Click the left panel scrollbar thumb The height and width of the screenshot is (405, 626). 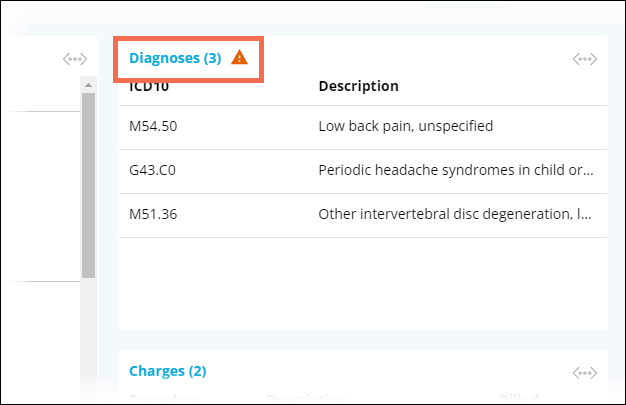point(88,185)
